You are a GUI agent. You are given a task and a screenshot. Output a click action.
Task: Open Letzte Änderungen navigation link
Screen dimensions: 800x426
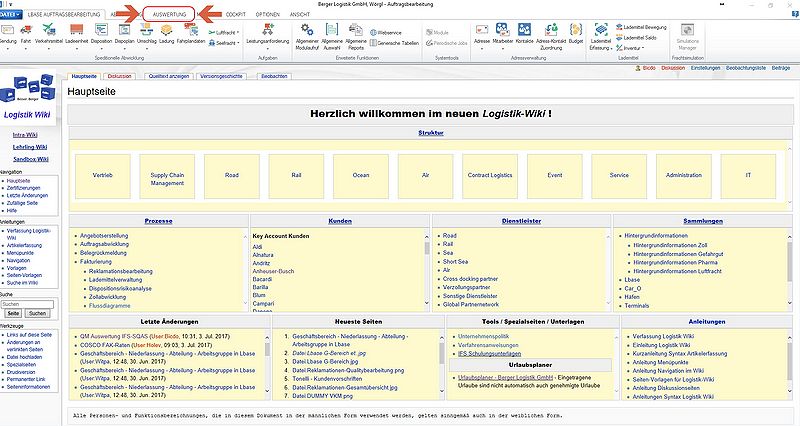click(27, 195)
